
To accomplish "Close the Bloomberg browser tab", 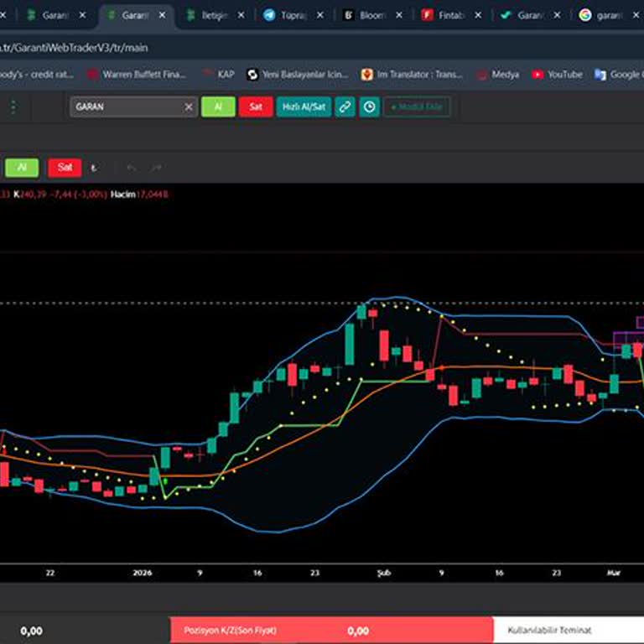I will (399, 16).
